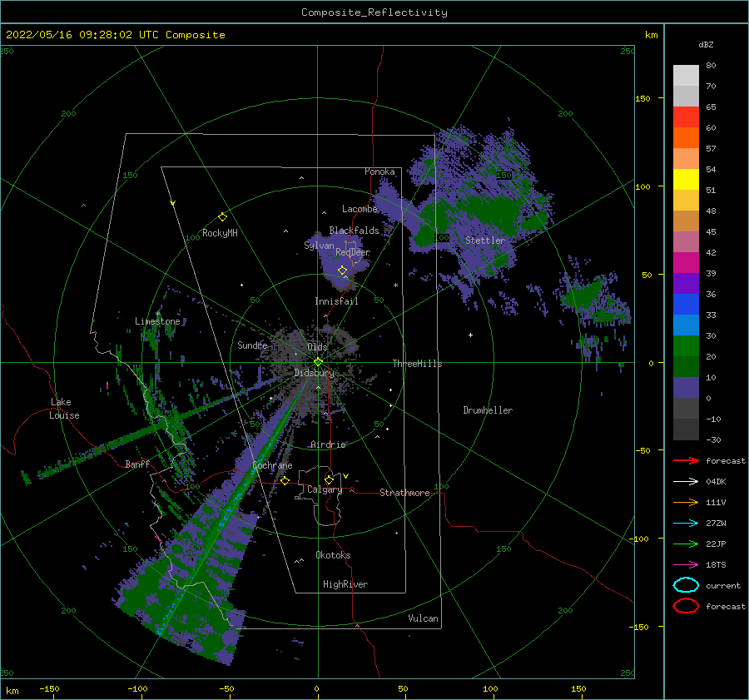Click the ThreeHills label
This screenshot has width=749, height=700.
pyautogui.click(x=418, y=364)
